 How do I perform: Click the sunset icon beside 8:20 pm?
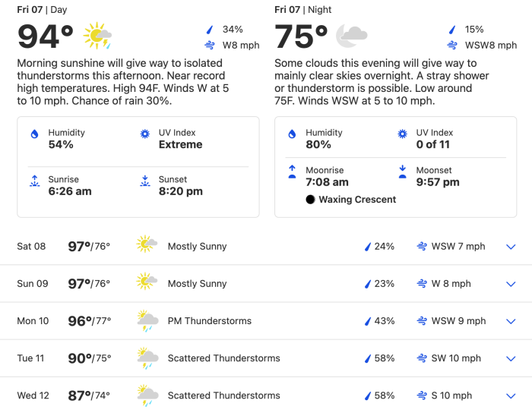[x=145, y=181]
